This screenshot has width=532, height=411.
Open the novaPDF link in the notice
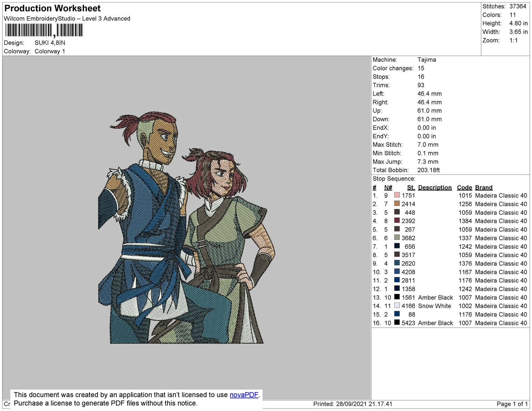click(x=244, y=395)
